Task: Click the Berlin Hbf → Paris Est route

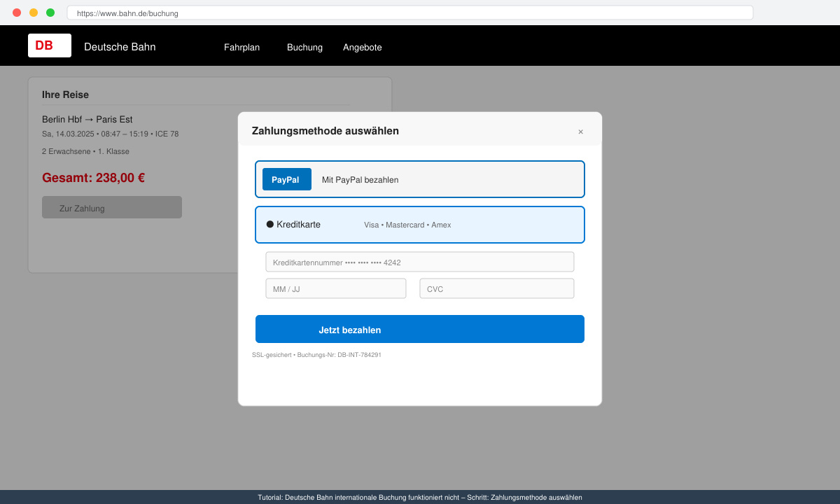Action: coord(87,119)
